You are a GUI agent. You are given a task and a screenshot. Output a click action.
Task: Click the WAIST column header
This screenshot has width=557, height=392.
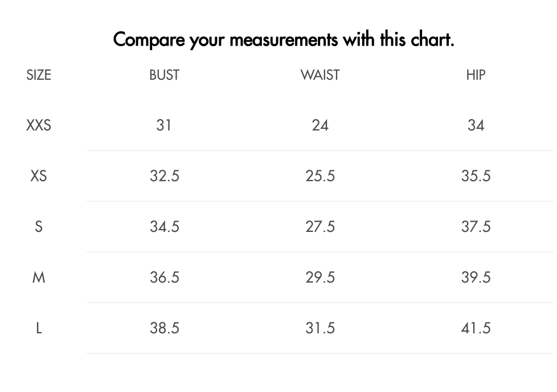[x=320, y=75]
